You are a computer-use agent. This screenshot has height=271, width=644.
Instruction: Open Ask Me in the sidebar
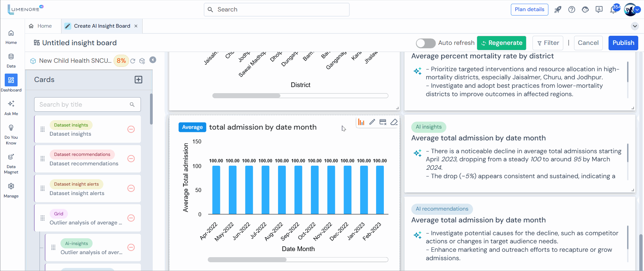point(11,107)
